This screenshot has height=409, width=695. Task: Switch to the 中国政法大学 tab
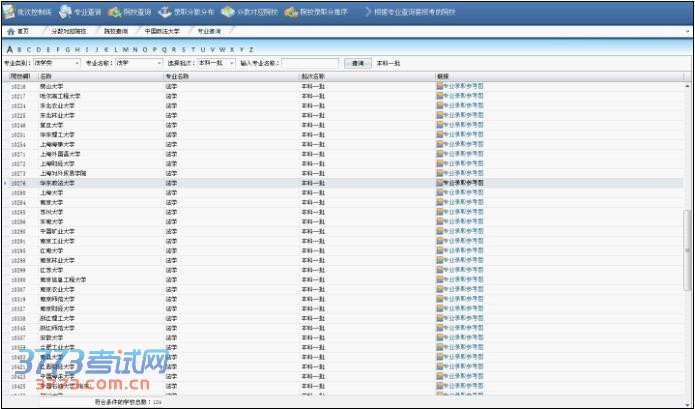tap(160, 32)
